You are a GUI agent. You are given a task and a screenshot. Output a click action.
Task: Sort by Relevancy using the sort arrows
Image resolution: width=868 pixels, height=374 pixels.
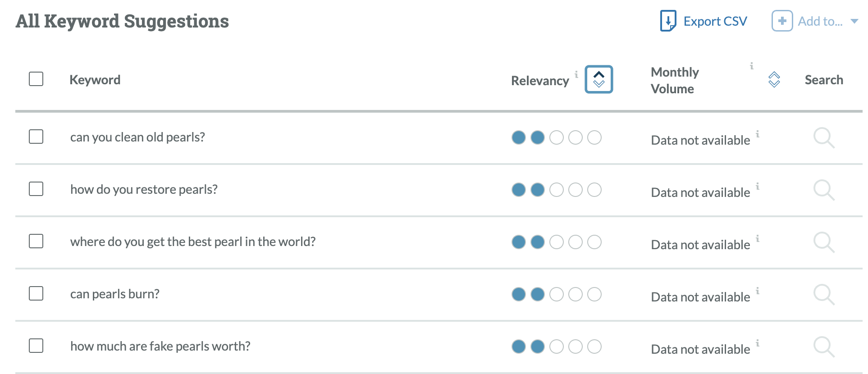[x=598, y=79]
